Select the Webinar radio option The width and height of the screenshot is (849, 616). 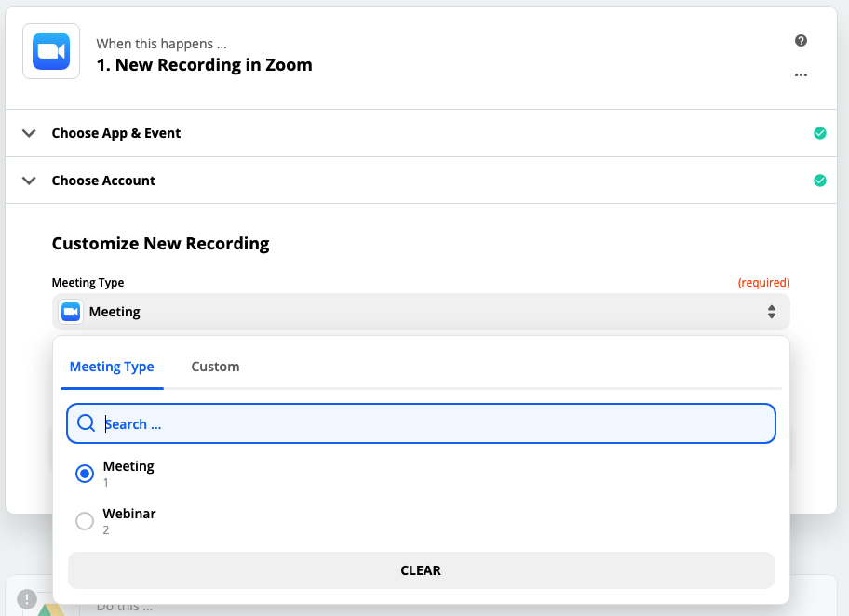85,521
